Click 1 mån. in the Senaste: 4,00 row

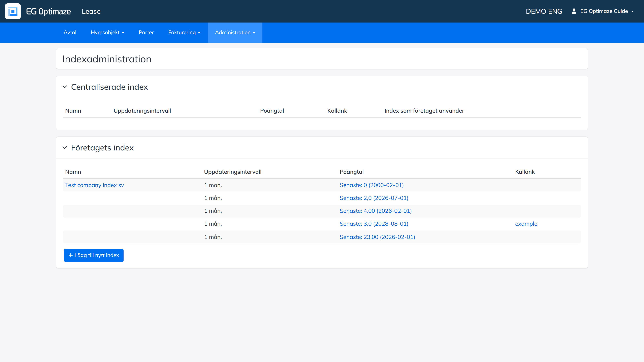click(213, 211)
